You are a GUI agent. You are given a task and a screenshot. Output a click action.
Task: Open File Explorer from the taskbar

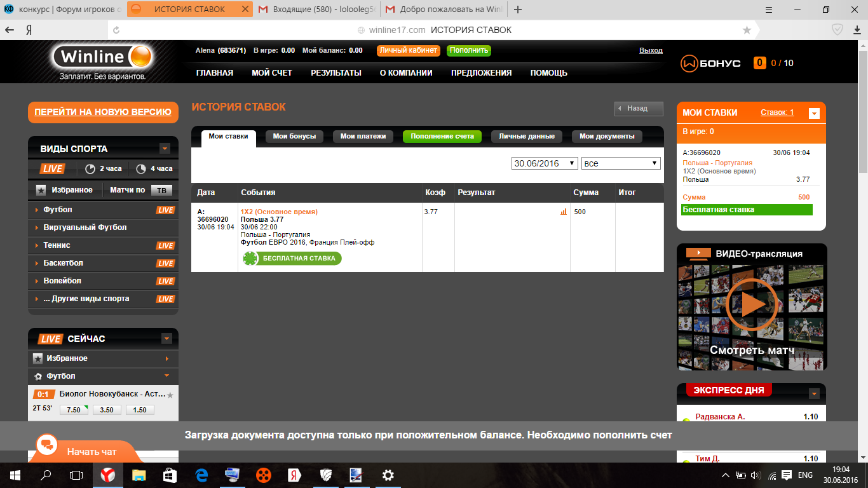[139, 475]
